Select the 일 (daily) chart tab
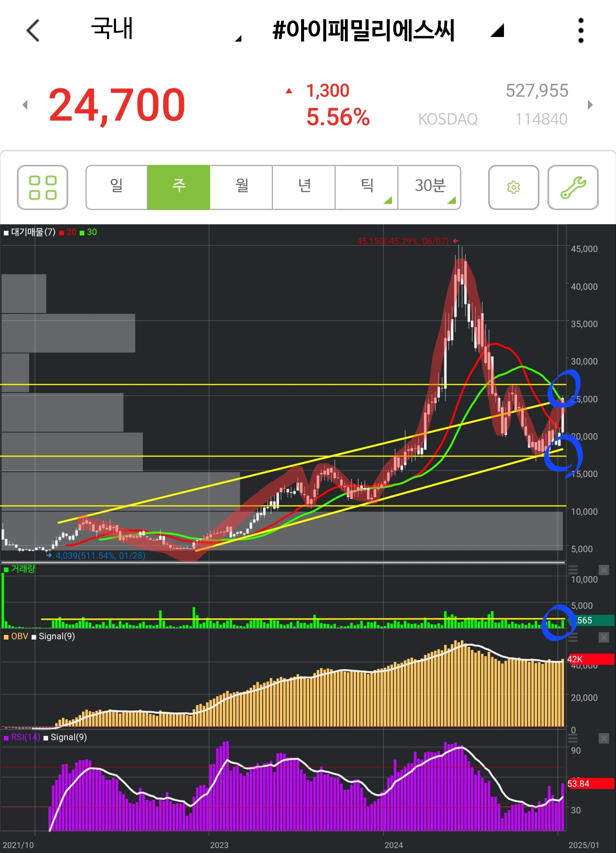616x853 pixels. pyautogui.click(x=117, y=188)
